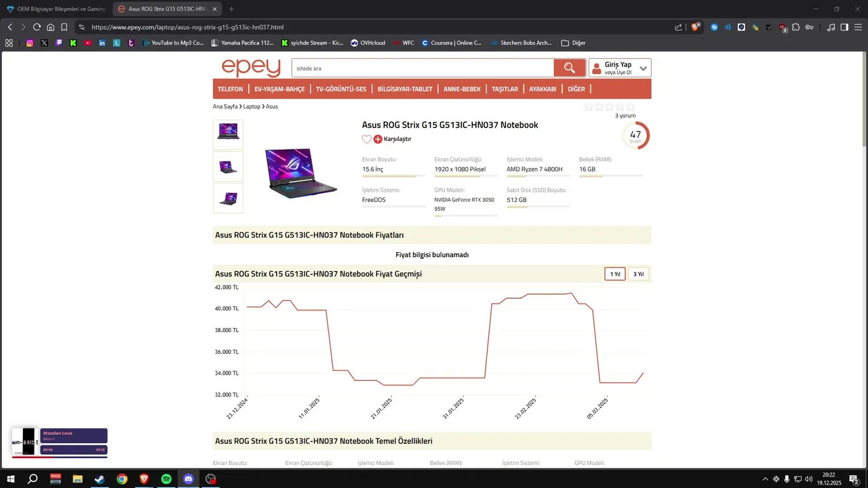Close the Asus ROG Strix tab

[215, 9]
